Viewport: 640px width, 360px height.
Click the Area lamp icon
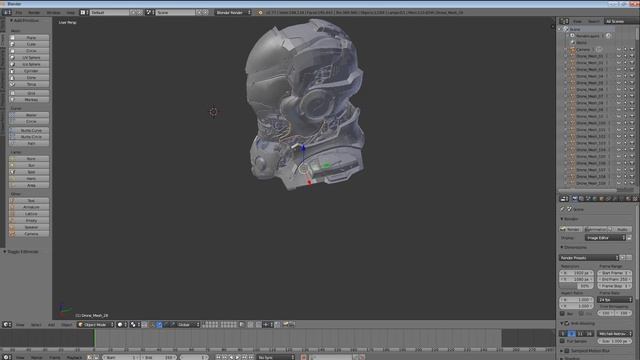(x=12, y=185)
